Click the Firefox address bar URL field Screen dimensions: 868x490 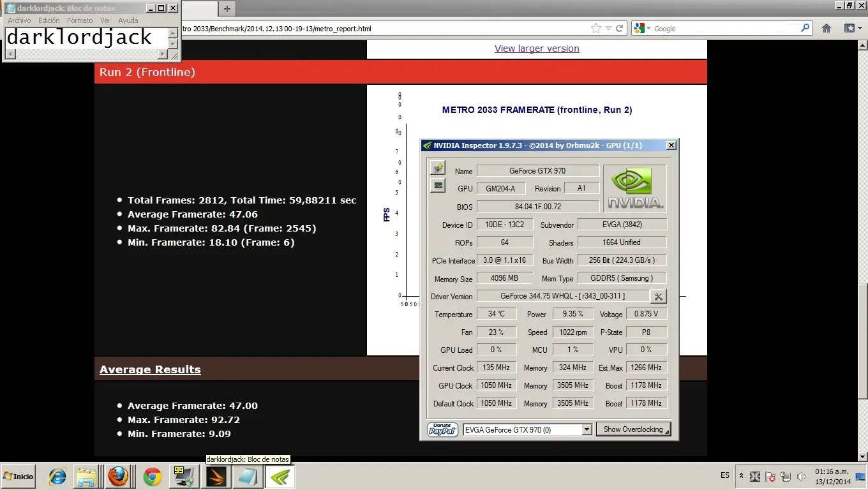point(383,29)
